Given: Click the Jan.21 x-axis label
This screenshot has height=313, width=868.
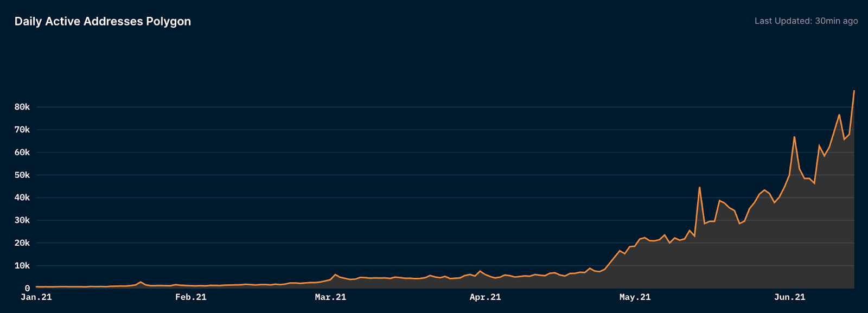Looking at the screenshot, I should point(36,297).
